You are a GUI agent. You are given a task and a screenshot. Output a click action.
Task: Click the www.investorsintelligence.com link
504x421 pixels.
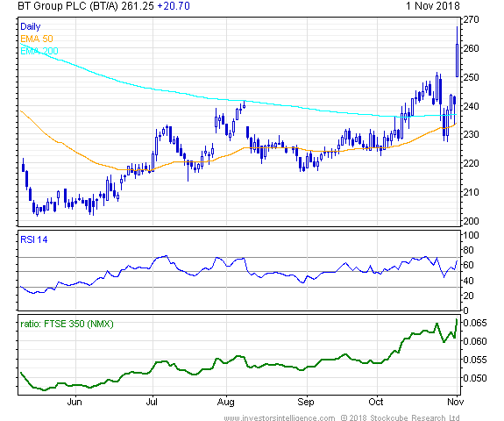[x=280, y=417]
